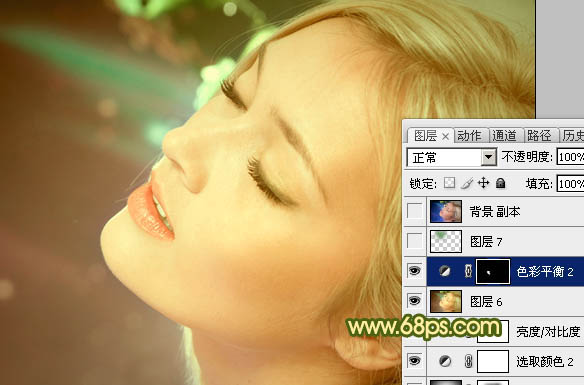Click the 不透明度 opacity value field
This screenshot has height=385, width=584.
coord(570,157)
